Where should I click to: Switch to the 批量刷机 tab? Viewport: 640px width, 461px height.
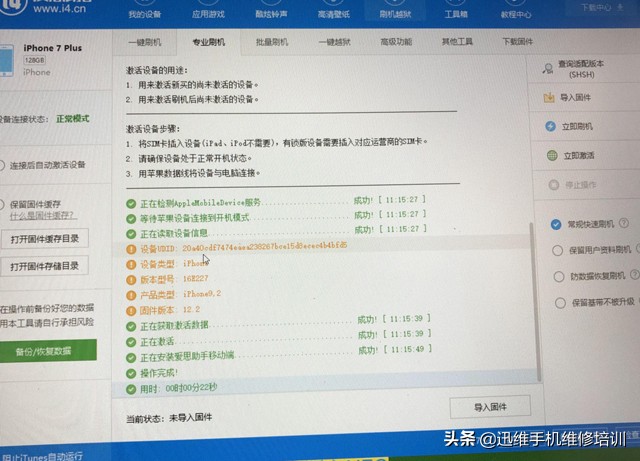(272, 42)
